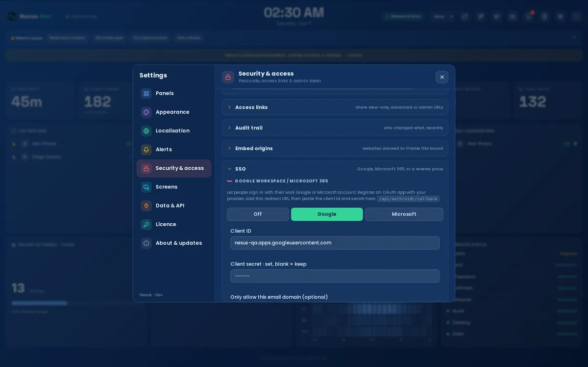The height and width of the screenshot is (367, 588).
Task: Go to Screens via the monitor icon
Action: pos(146,187)
